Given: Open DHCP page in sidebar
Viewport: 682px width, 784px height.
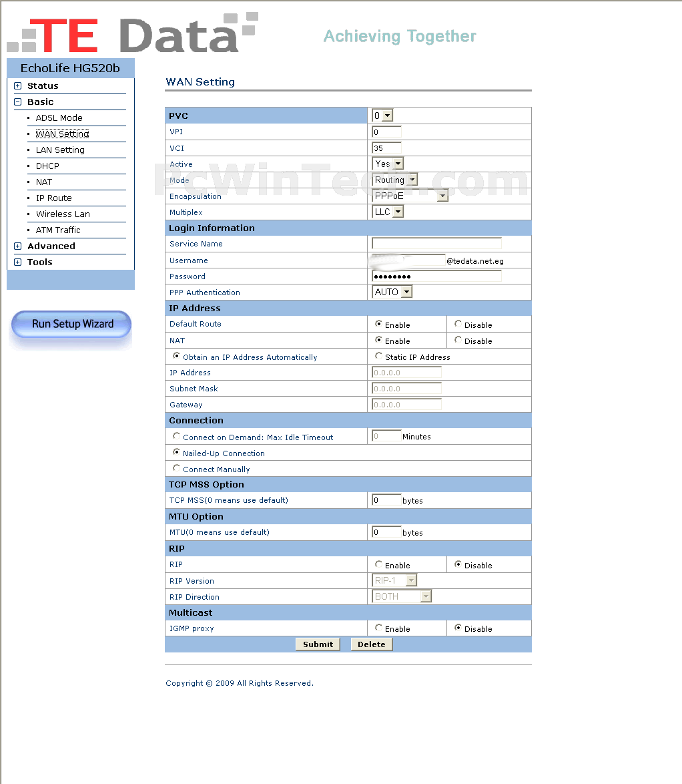Looking at the screenshot, I should [47, 166].
